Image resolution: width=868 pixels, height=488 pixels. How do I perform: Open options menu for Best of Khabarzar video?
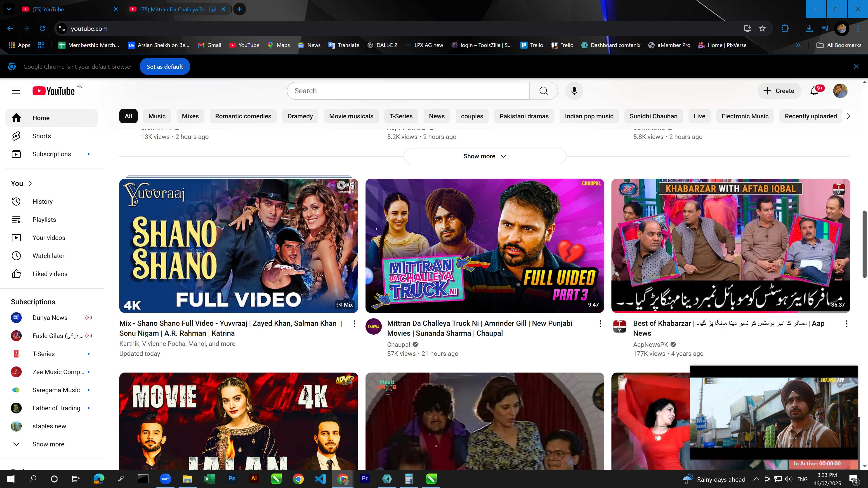coord(847,324)
